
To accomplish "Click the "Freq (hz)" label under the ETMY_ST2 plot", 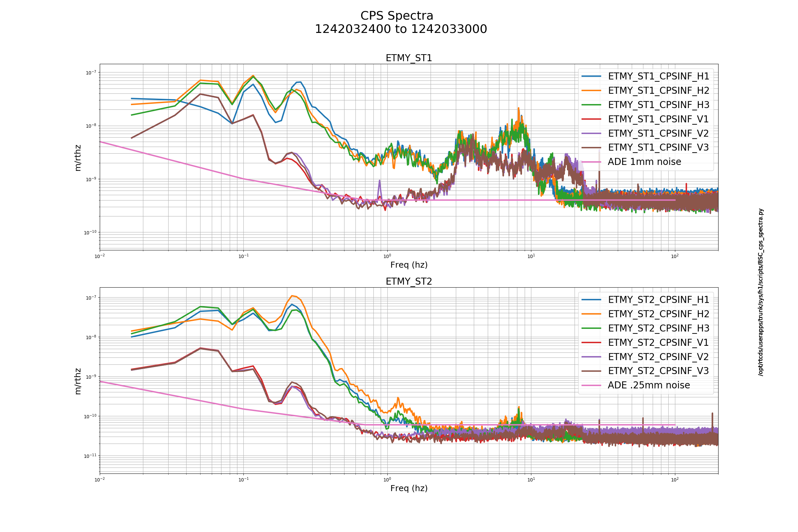I will click(409, 488).
